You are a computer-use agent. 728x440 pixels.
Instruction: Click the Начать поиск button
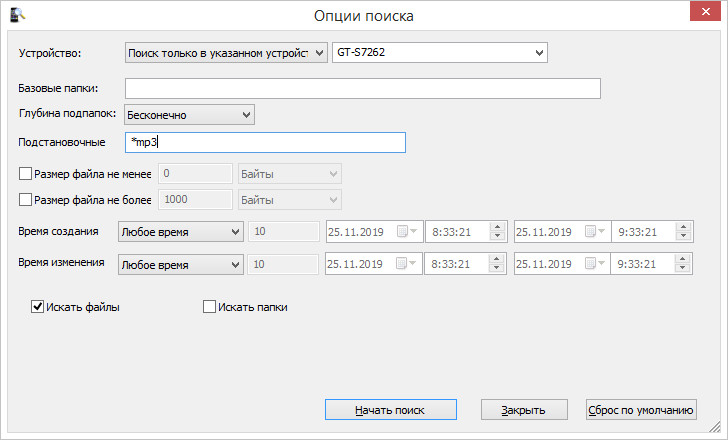(x=390, y=410)
